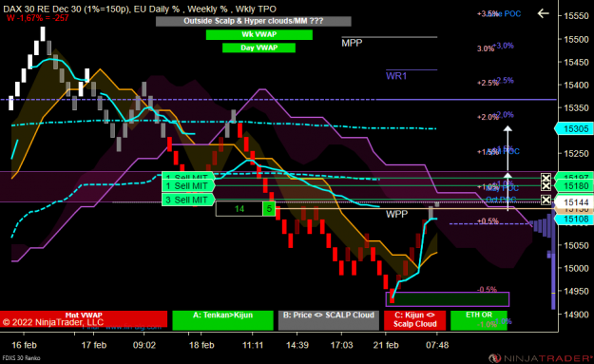Screen dimensions: 594x364
Task: Cancel the 3 Sell MIT order at 15144
Action: (546, 200)
